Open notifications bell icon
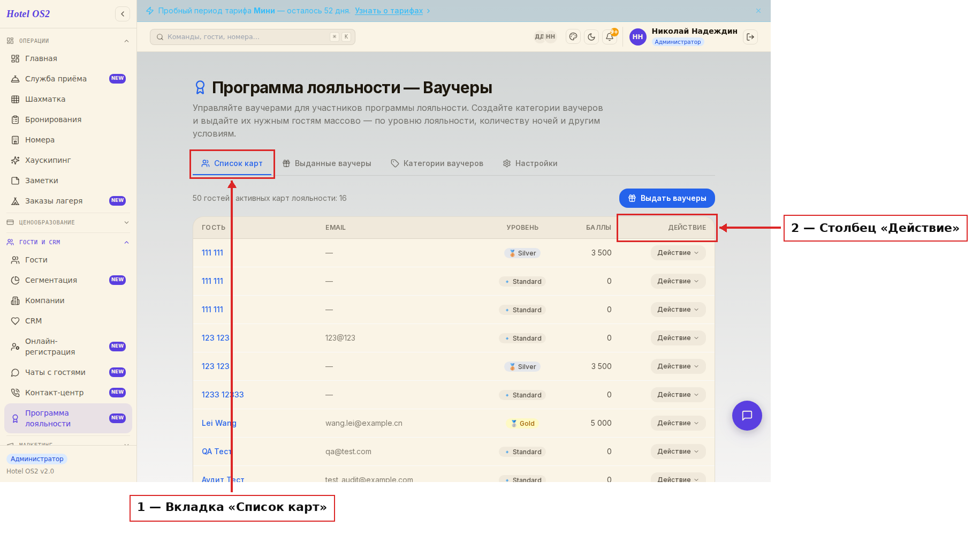The width and height of the screenshot is (980, 534). coord(610,37)
